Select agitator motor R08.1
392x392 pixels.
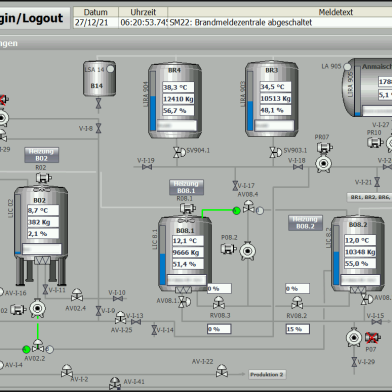[188, 209]
